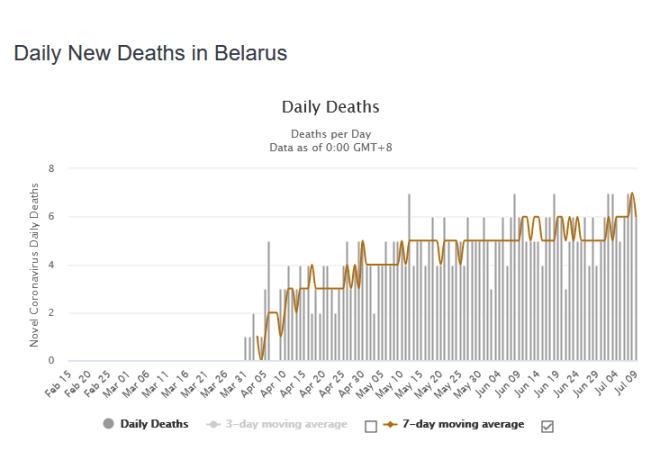Click the Daily Deaths chart title

(x=330, y=107)
